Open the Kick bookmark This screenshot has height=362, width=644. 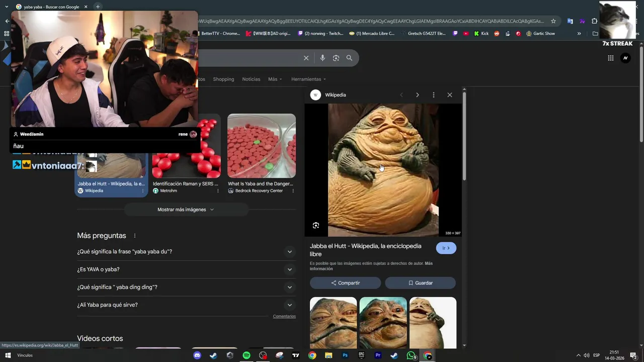click(x=481, y=34)
